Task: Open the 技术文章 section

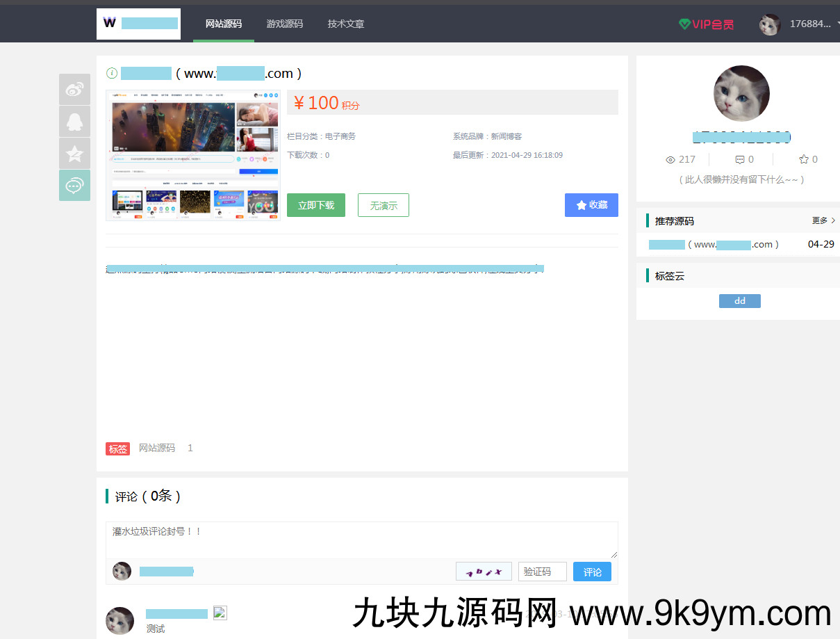Action: [x=346, y=23]
